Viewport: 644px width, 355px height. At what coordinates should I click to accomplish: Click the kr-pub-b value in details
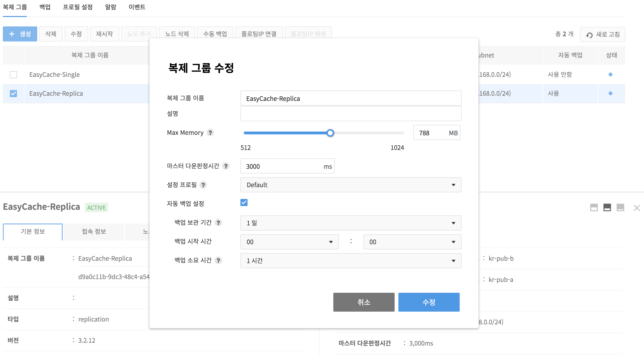(x=501, y=258)
